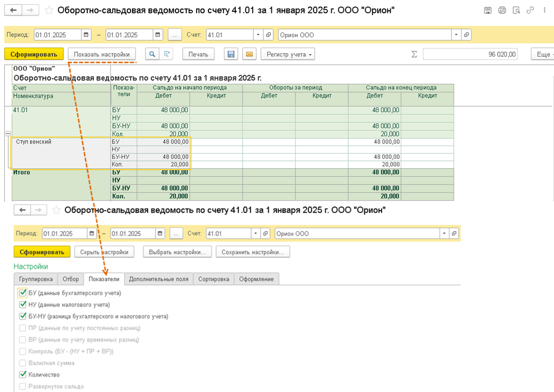Send the report by email via envelope icon
This screenshot has width=554, height=392.
tap(249, 54)
